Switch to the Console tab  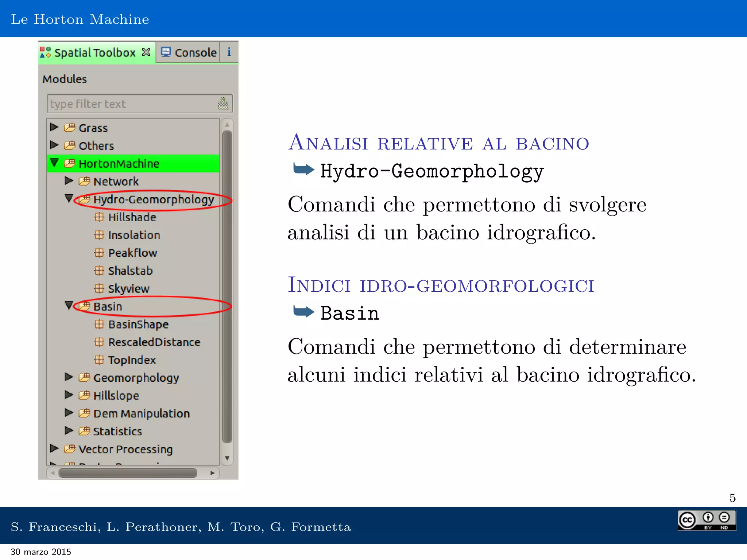click(x=189, y=52)
